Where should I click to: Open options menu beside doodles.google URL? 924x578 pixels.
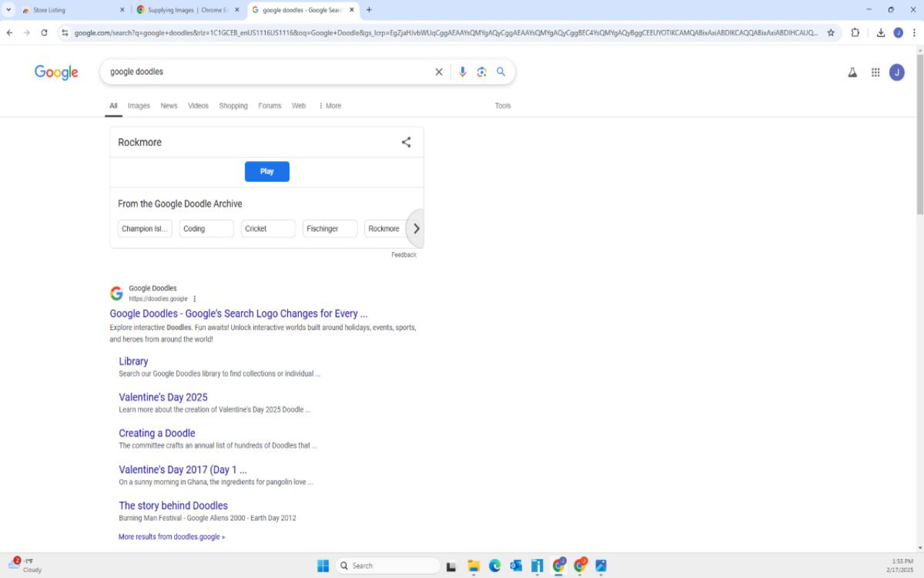194,298
